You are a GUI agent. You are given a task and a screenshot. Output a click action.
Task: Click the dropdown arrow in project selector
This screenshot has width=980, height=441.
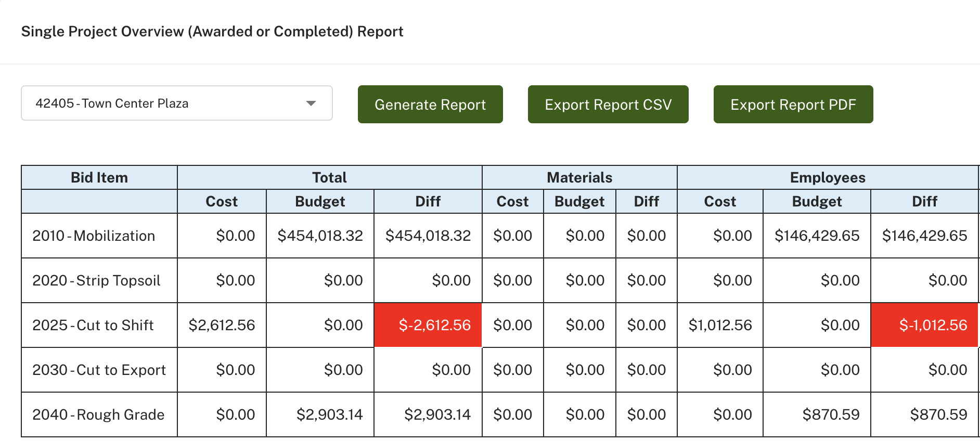pyautogui.click(x=311, y=103)
